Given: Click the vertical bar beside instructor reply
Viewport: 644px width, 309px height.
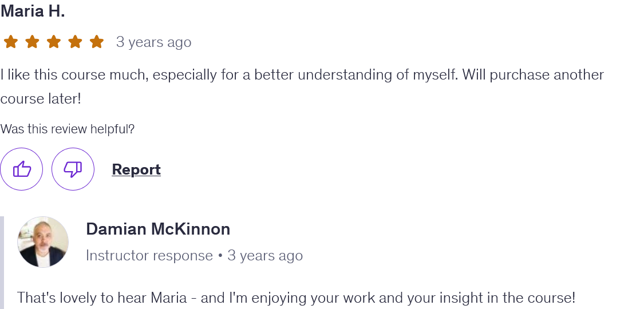Looking at the screenshot, I should pyautogui.click(x=2, y=263).
